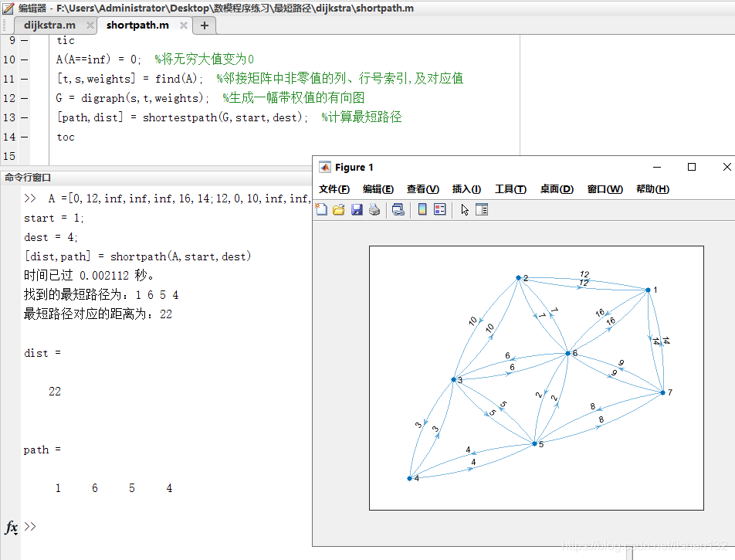This screenshot has height=560, width=735.
Task: Click the 'toc' code on line 14
Action: click(66, 137)
